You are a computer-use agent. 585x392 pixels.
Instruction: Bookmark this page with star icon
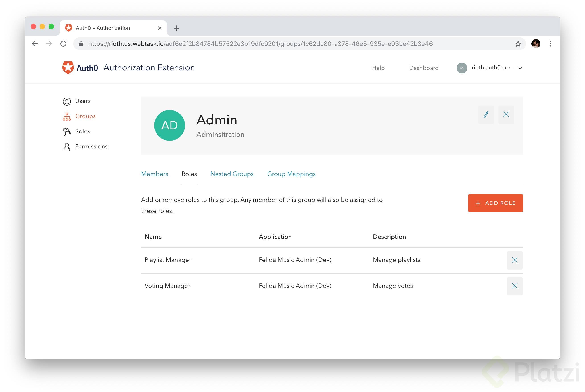[518, 44]
